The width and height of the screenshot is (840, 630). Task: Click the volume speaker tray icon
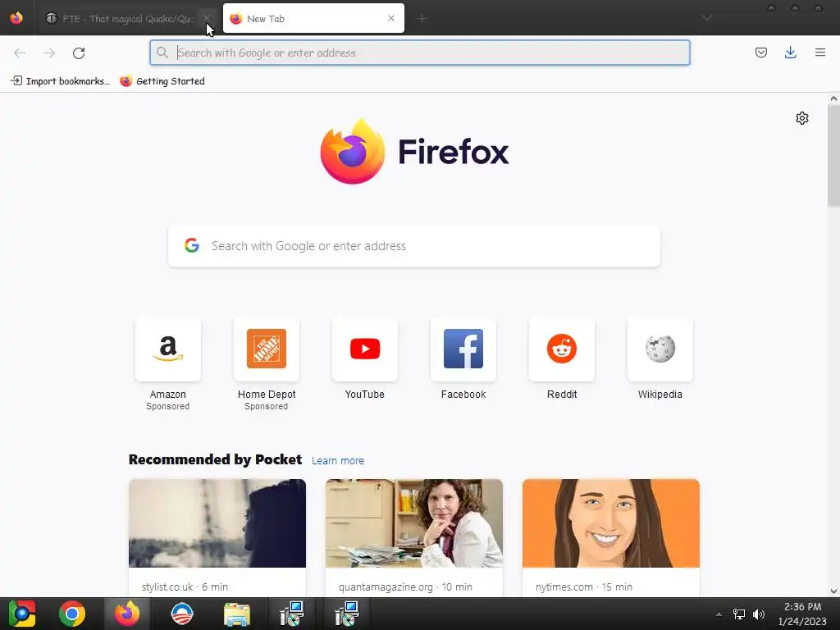click(x=759, y=614)
